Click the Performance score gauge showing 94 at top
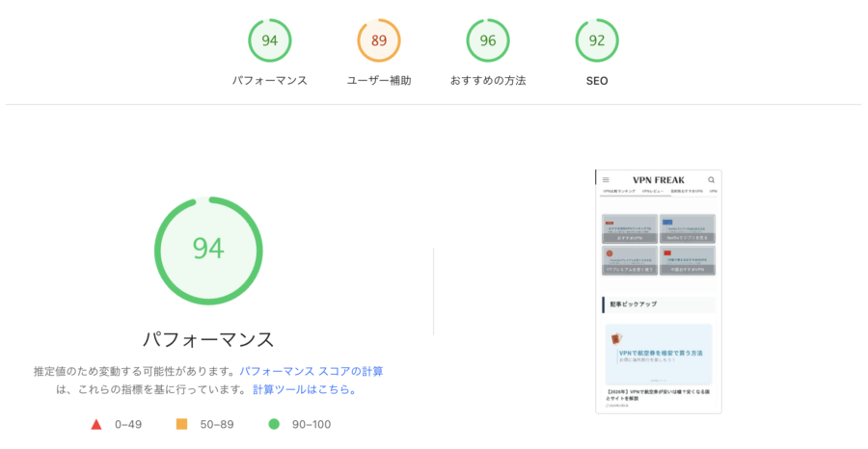Image resolution: width=868 pixels, height=449 pixels. 270,40
